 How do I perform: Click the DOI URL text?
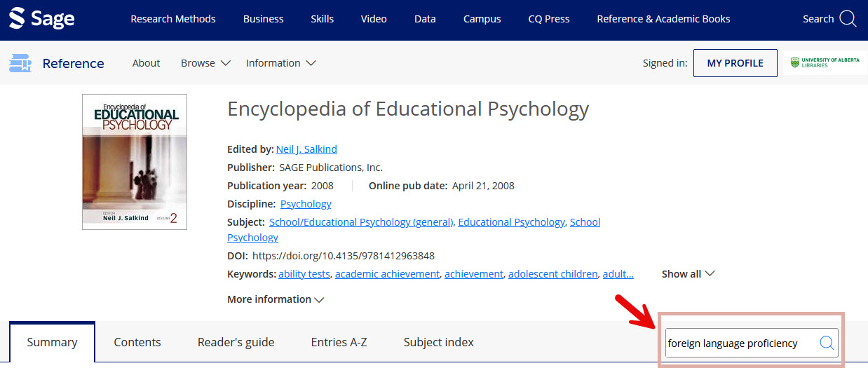tap(344, 256)
